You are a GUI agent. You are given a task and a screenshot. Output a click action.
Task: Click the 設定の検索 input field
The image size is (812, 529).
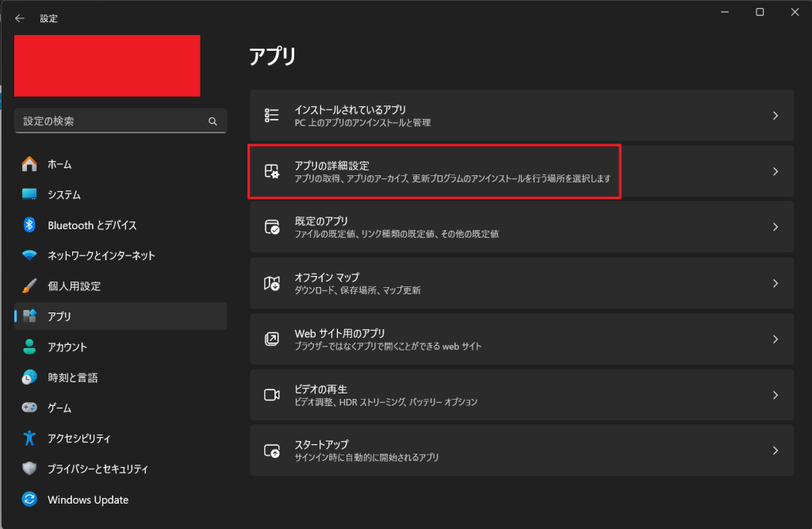[121, 121]
